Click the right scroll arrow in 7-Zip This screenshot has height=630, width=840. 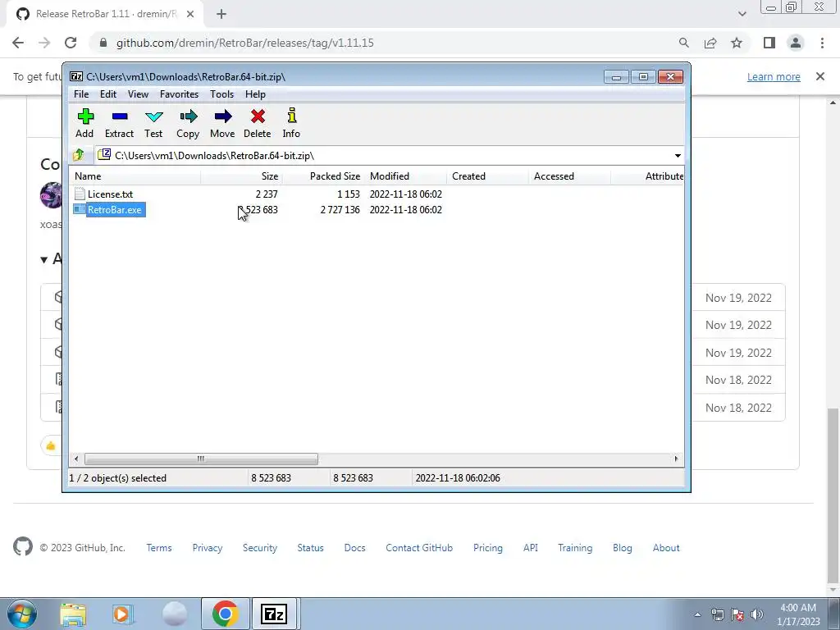pyautogui.click(x=676, y=459)
